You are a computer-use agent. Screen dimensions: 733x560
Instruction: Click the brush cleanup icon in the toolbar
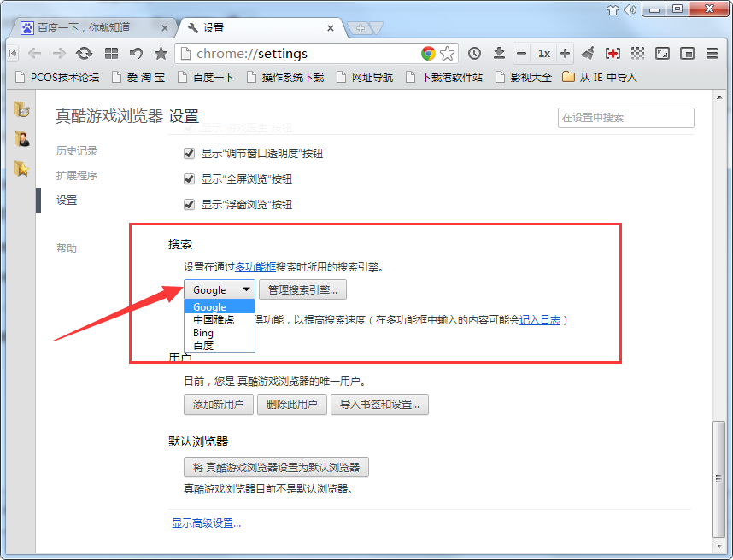(x=588, y=53)
